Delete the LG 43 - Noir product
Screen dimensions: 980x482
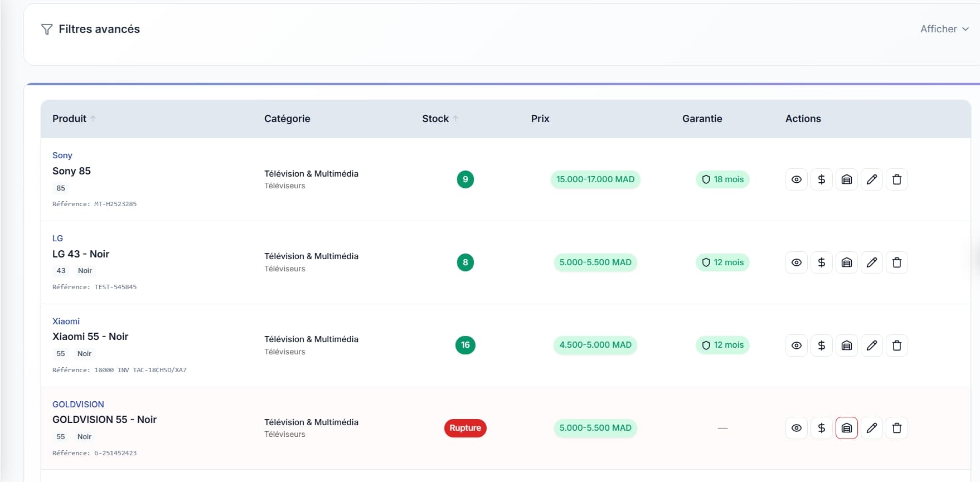897,262
